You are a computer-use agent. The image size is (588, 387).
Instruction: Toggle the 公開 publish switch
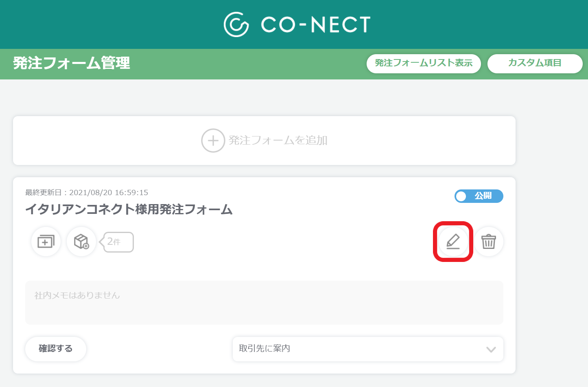(x=479, y=196)
